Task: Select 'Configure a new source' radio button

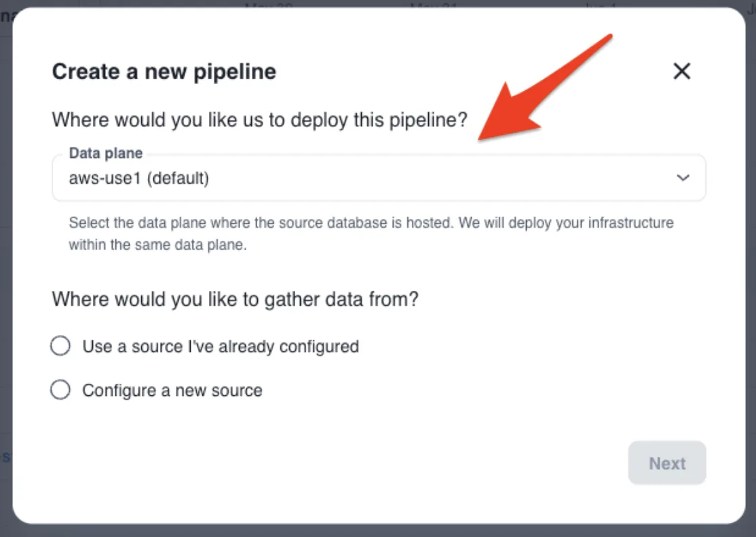Action: [60, 390]
